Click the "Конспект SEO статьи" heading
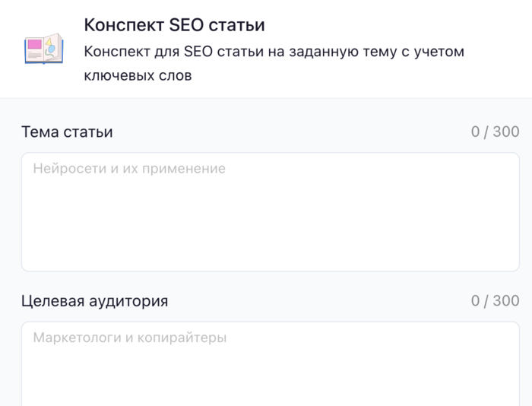Image resolution: width=532 pixels, height=406 pixels. tap(174, 25)
